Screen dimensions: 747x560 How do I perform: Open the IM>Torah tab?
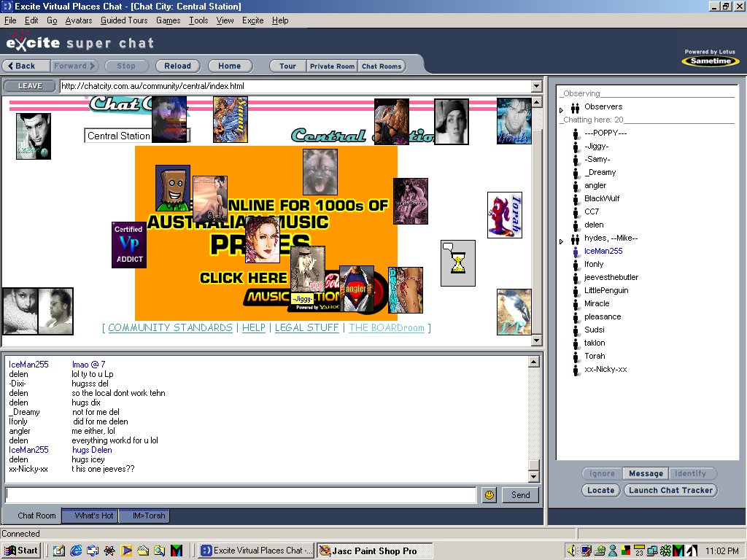[x=149, y=516]
